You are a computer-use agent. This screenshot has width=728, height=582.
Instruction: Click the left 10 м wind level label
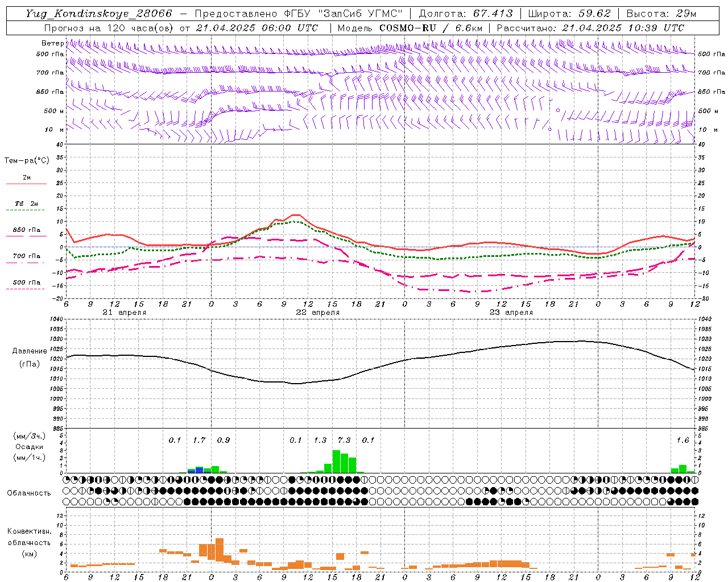point(54,130)
